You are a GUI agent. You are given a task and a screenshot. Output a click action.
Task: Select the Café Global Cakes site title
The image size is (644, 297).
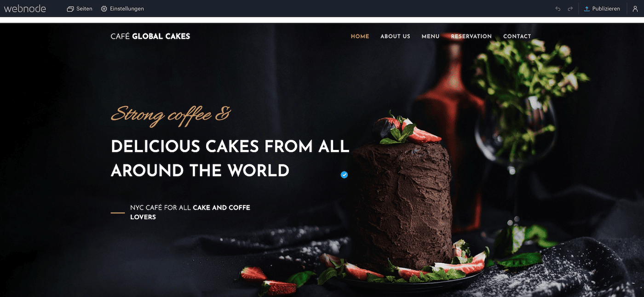click(150, 36)
